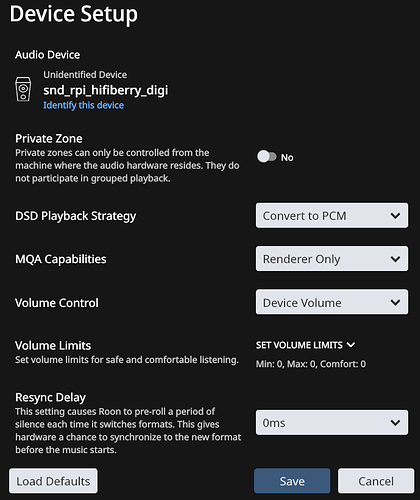Toggle the Private Zone switch
420x500 pixels.
click(x=267, y=157)
